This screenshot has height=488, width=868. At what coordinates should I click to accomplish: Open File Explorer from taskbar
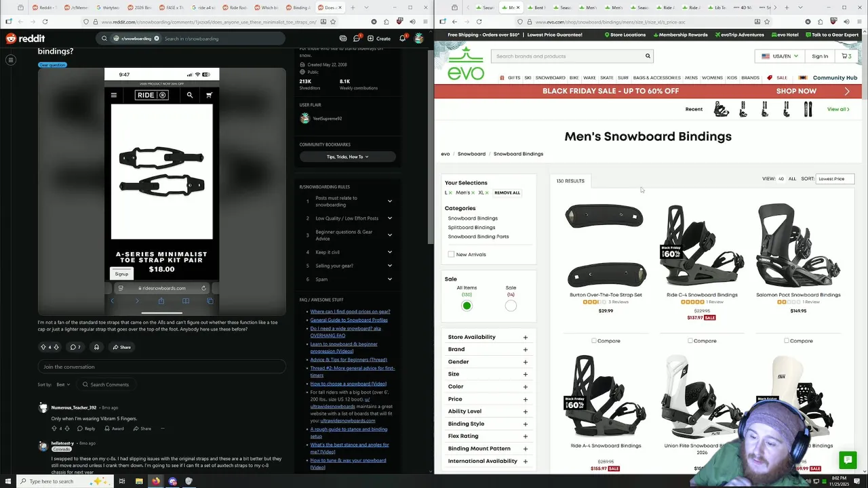[x=139, y=481]
